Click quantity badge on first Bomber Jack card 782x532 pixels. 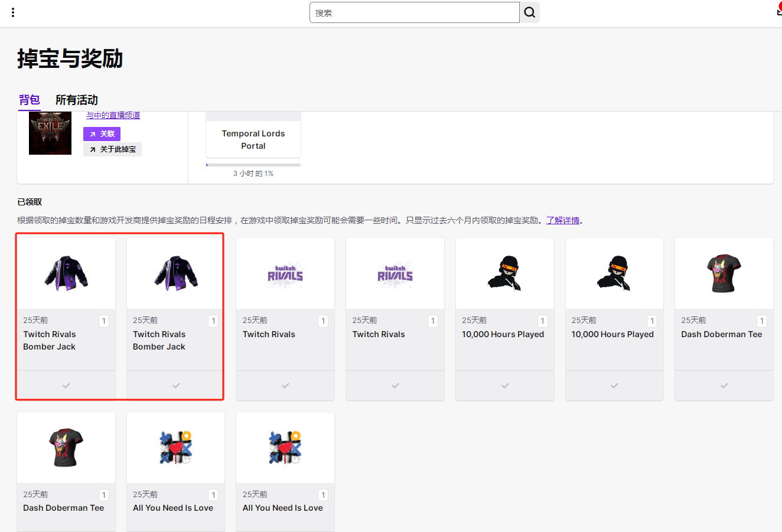[104, 321]
